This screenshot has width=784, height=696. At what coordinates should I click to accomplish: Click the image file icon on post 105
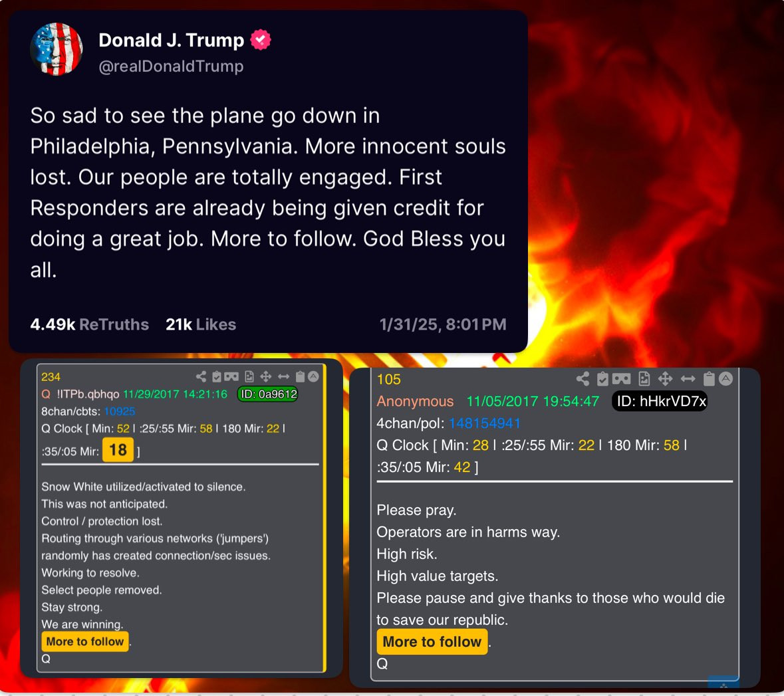[x=644, y=379]
